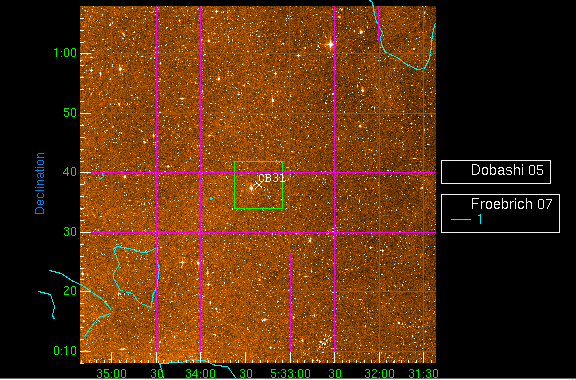This screenshot has height=380, width=576.
Task: Click the white X marker for CB31
Action: pos(259,185)
